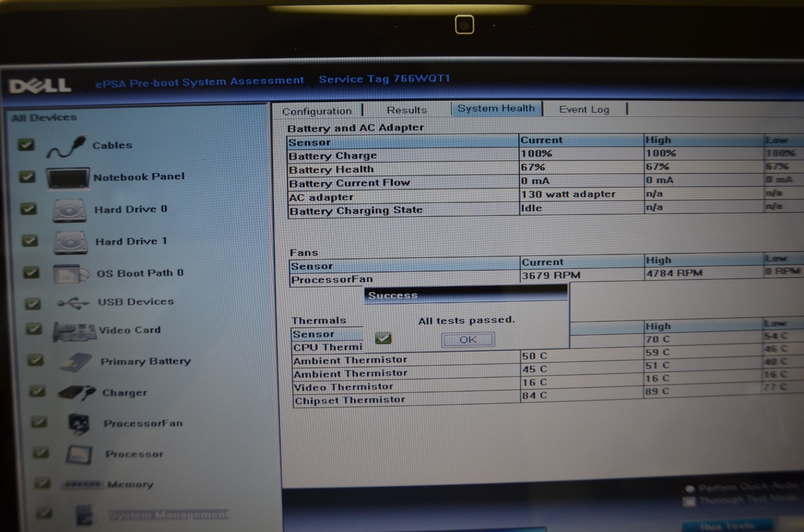Select the Battery Charging State row
The width and height of the screenshot is (804, 532).
pos(545,208)
